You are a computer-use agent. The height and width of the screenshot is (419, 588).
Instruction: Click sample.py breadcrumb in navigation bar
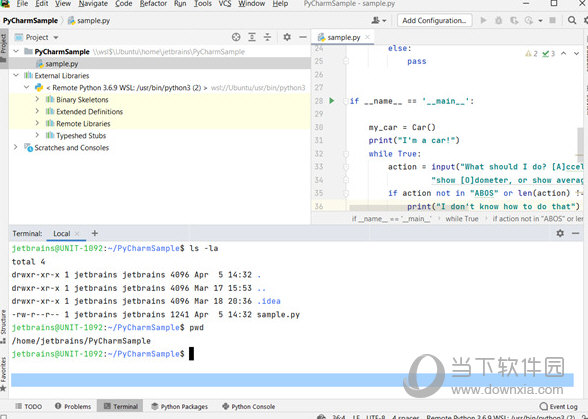[x=89, y=21]
